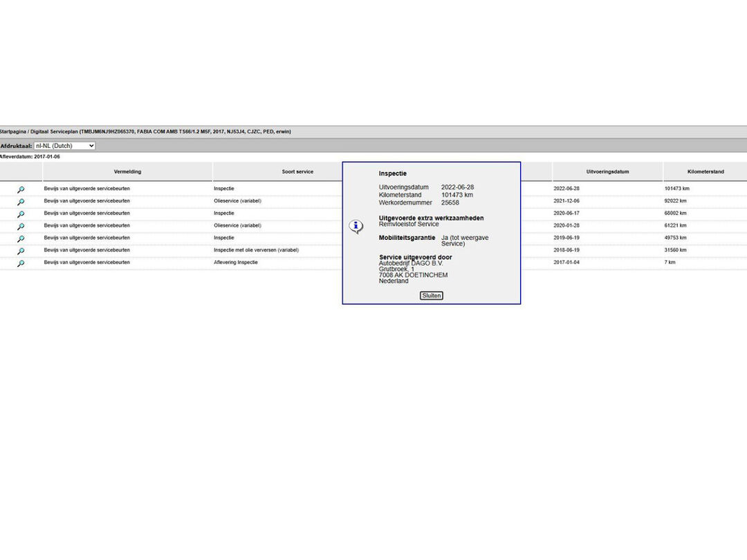The width and height of the screenshot is (747, 560).
Task: Open magnifier for the Aflevering Inspectie row
Action: coord(21,263)
